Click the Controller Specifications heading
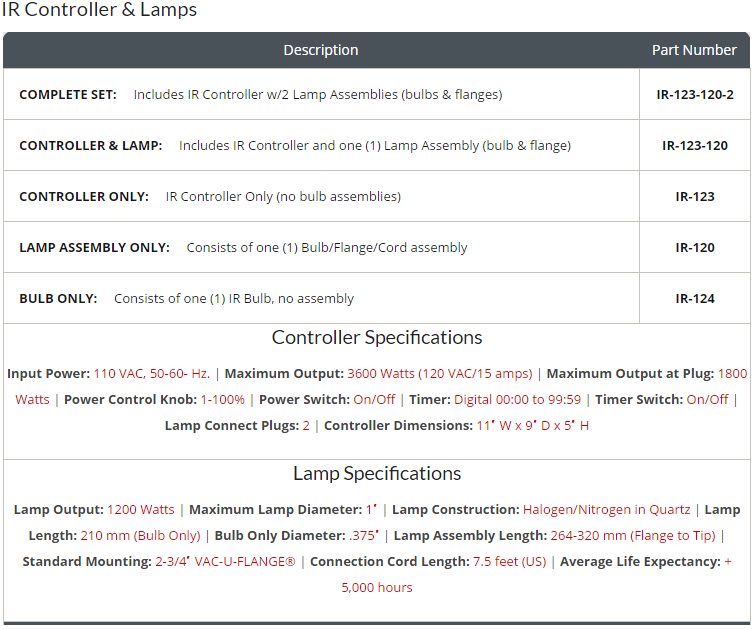 (x=377, y=338)
